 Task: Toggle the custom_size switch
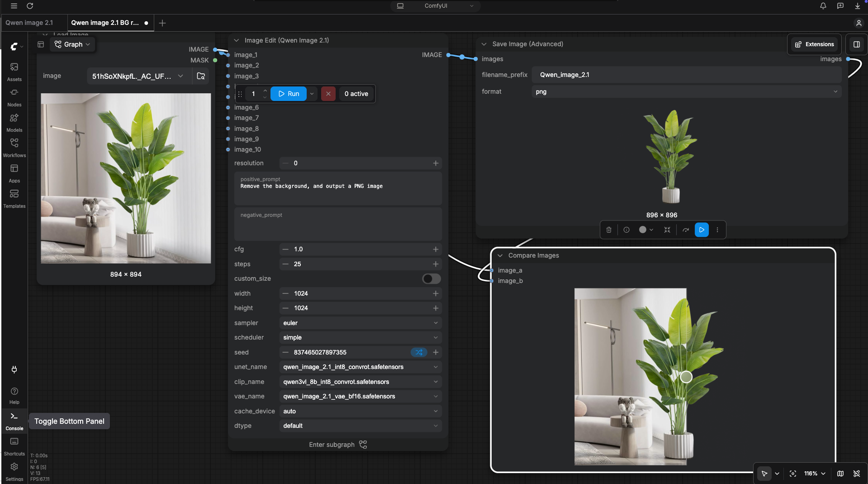[x=431, y=279]
